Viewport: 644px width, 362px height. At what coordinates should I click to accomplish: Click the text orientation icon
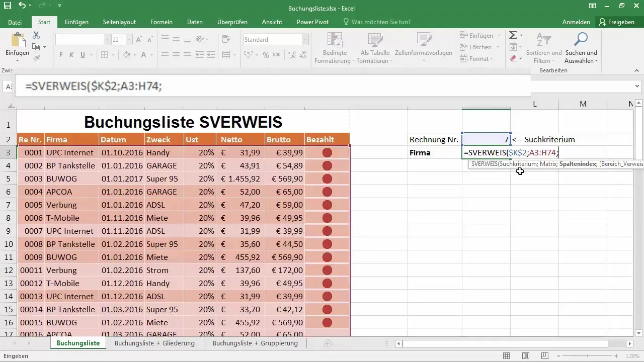(x=200, y=39)
